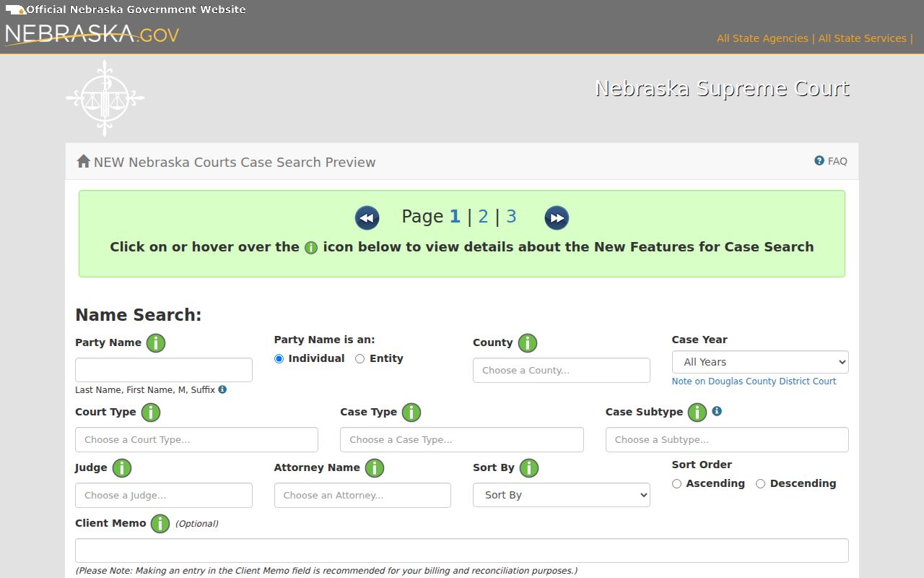
Task: View Attorney Name info icon
Action: click(x=375, y=468)
